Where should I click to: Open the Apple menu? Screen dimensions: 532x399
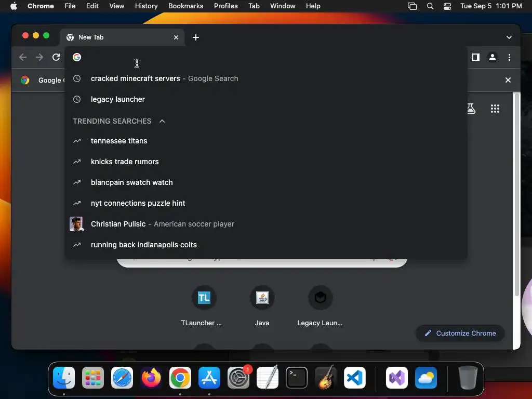tap(14, 6)
